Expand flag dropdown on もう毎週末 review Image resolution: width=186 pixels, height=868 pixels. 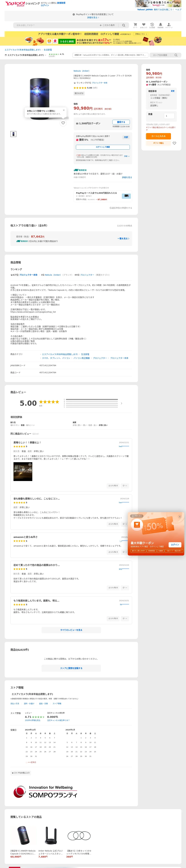point(125,618)
